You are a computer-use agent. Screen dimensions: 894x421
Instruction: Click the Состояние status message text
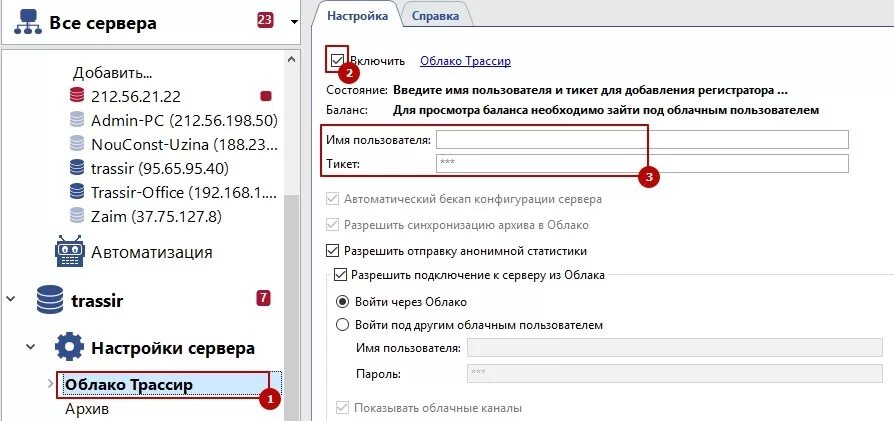coord(591,91)
